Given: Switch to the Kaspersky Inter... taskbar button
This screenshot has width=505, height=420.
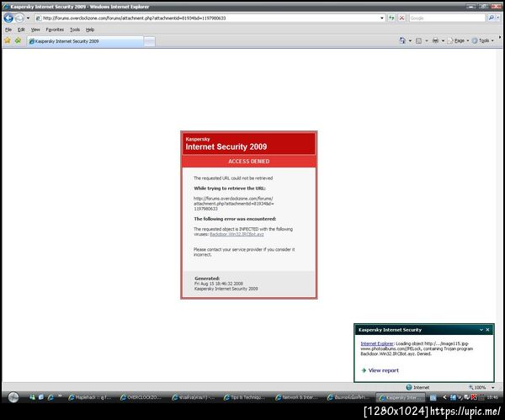Looking at the screenshot, I should click(401, 398).
